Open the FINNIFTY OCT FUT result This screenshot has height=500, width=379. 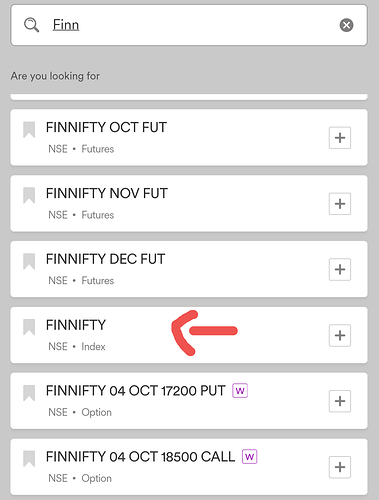point(189,137)
